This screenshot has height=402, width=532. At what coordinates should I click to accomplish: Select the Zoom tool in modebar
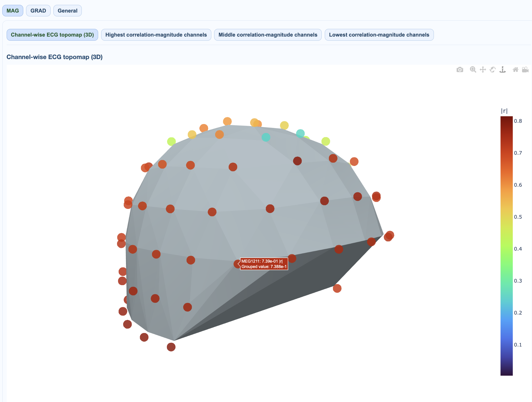[473, 70]
